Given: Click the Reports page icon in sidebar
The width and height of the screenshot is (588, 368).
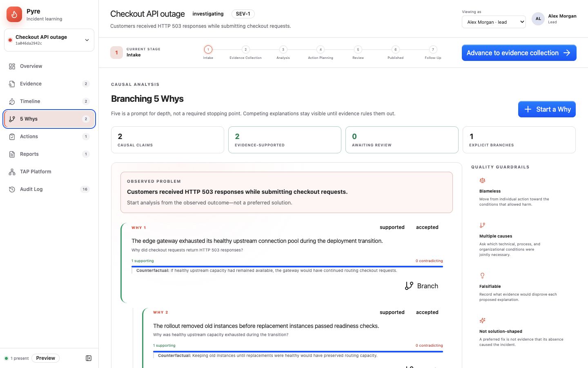Looking at the screenshot, I should click(x=12, y=154).
